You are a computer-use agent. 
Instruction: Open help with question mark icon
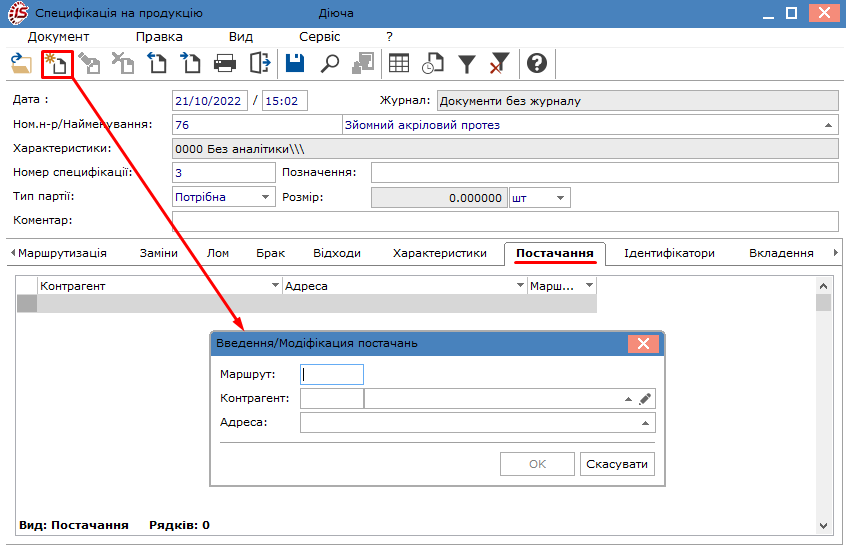click(x=537, y=64)
